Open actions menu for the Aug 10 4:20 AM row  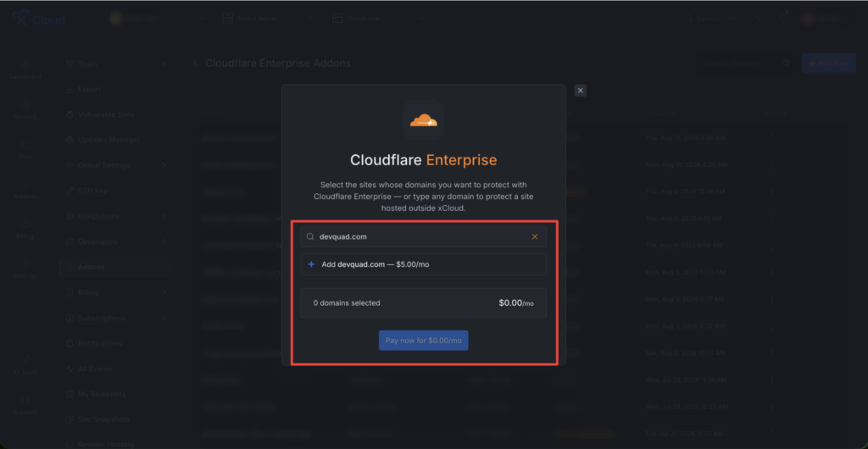click(x=771, y=165)
